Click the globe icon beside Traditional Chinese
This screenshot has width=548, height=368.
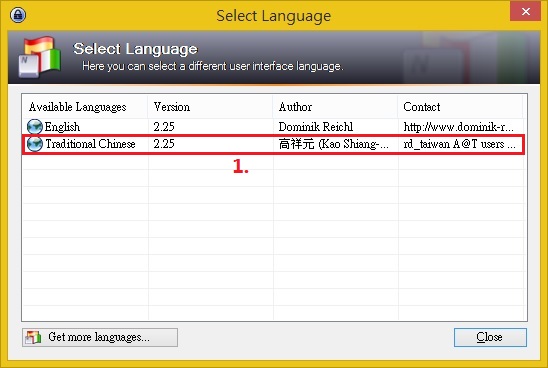tap(35, 144)
